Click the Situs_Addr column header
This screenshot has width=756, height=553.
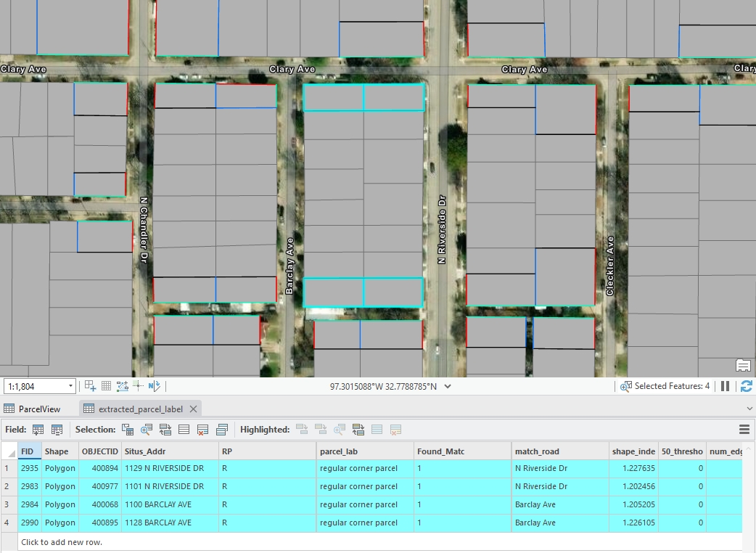pyautogui.click(x=170, y=451)
